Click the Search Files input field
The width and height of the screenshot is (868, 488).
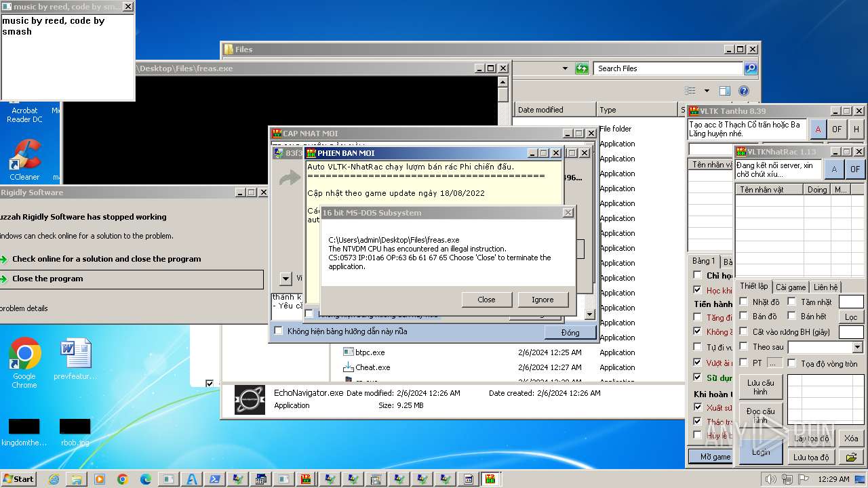tap(669, 68)
